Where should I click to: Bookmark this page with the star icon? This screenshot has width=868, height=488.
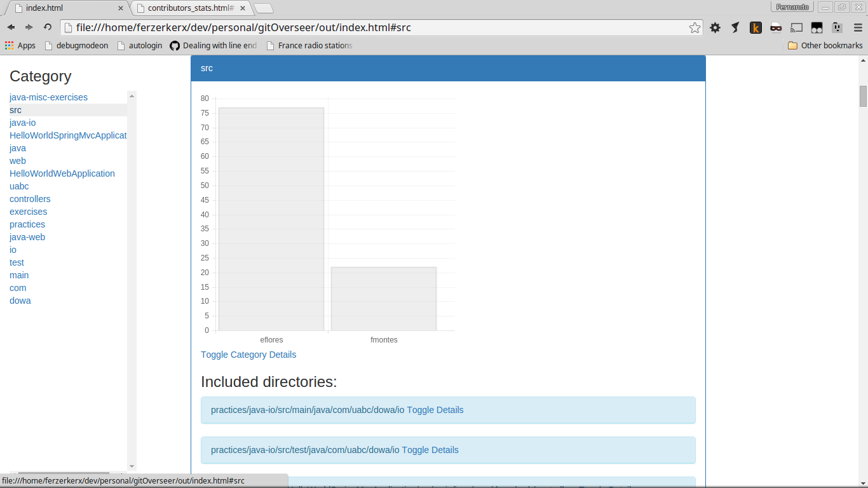click(695, 27)
